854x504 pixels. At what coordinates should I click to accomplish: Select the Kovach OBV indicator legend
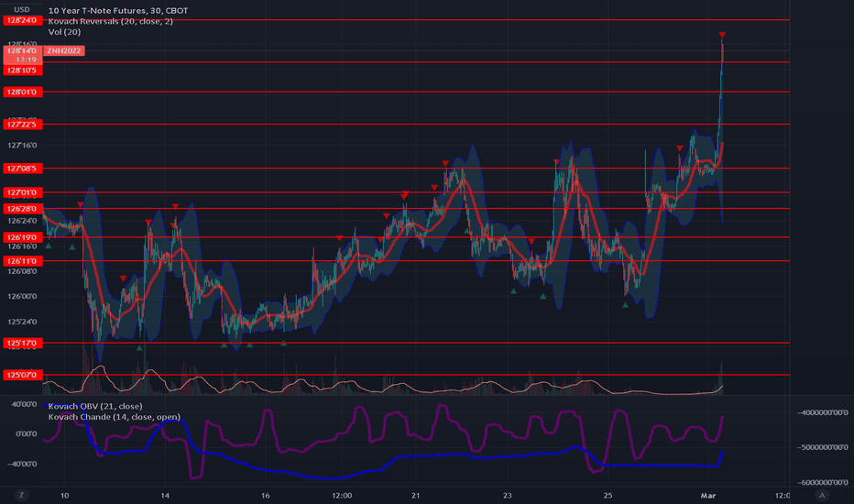pos(95,406)
